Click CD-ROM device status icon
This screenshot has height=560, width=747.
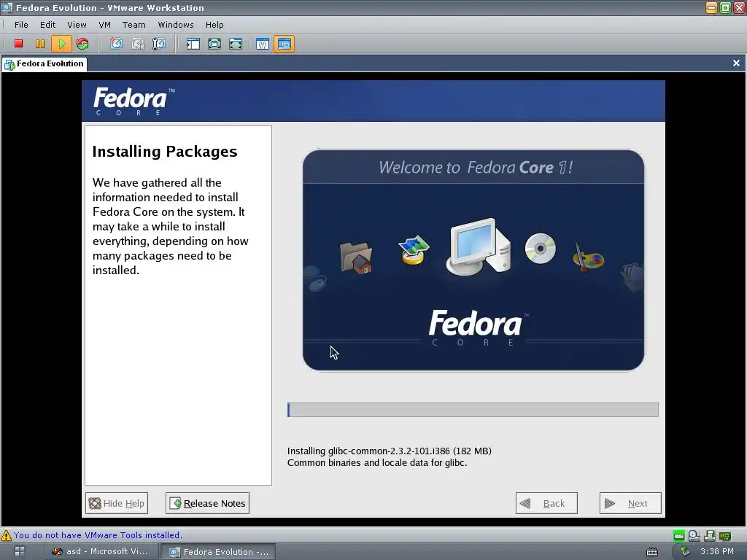[x=694, y=536]
